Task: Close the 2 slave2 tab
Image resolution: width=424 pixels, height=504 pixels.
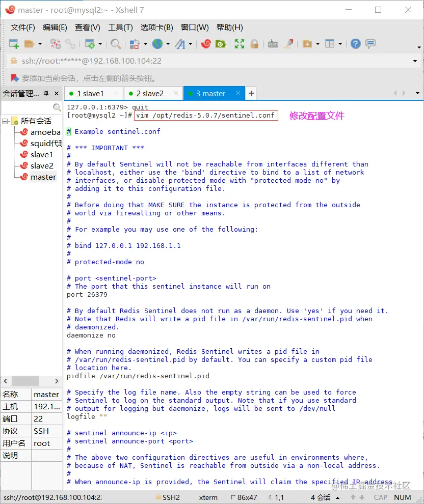Action: (176, 93)
